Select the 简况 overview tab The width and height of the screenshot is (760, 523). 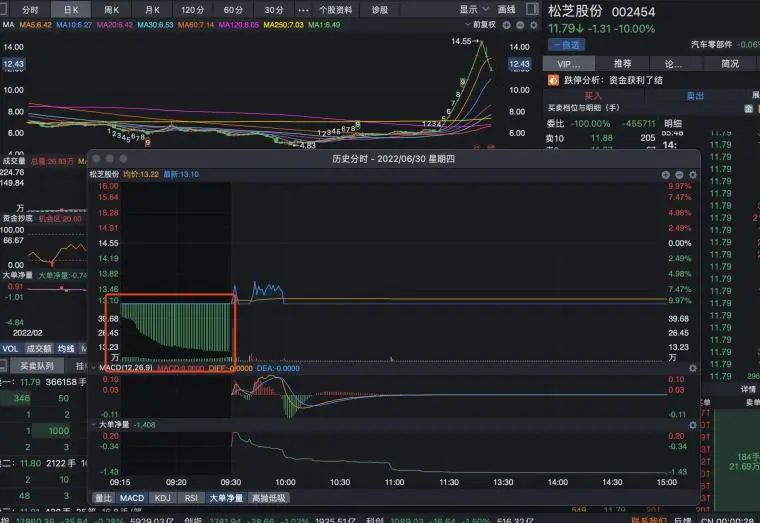click(730, 63)
